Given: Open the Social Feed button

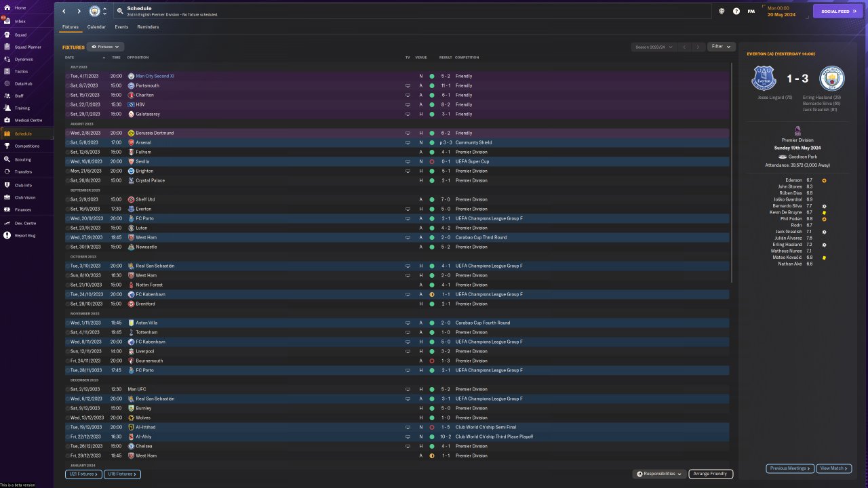Looking at the screenshot, I should (x=838, y=12).
